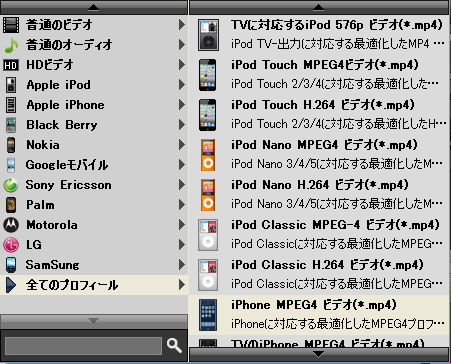451x364 pixels.
Task: Expand Motorola submenu arrow
Action: 182,225
